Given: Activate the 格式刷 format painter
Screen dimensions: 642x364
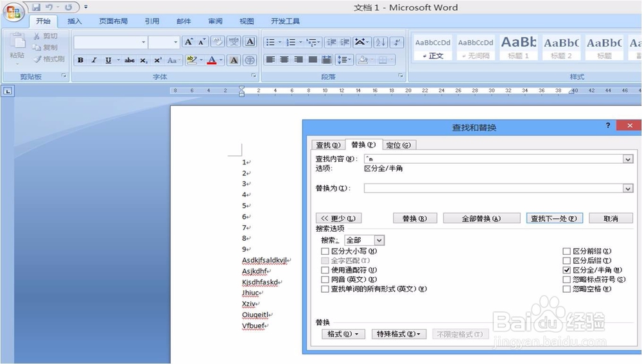Looking at the screenshot, I should tap(49, 59).
